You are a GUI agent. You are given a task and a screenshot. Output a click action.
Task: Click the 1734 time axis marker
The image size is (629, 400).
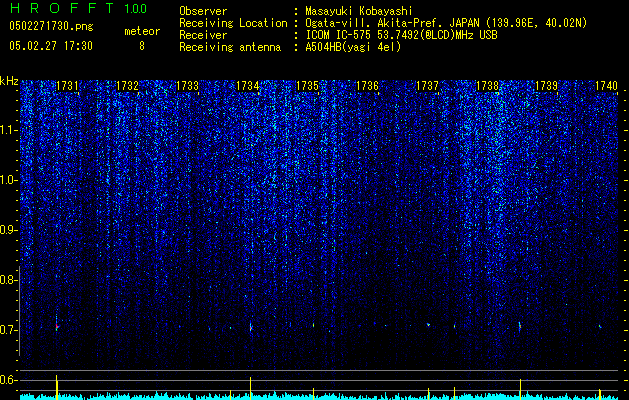tap(248, 86)
